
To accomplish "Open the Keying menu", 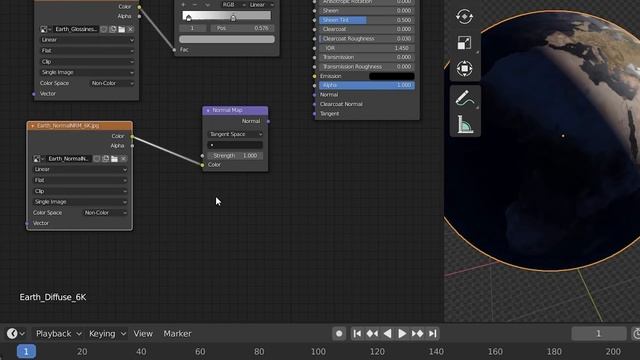I will click(x=107, y=333).
